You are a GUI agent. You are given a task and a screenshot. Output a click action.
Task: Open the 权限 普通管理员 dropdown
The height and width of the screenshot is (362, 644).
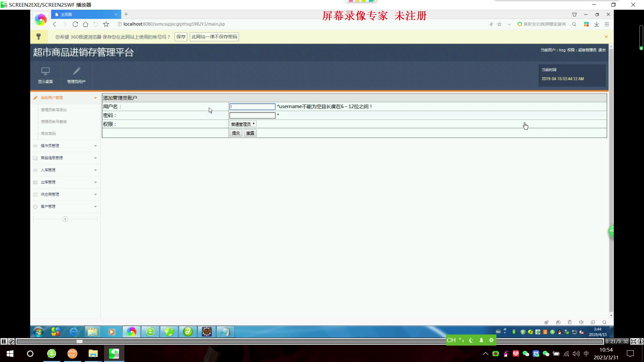[243, 124]
